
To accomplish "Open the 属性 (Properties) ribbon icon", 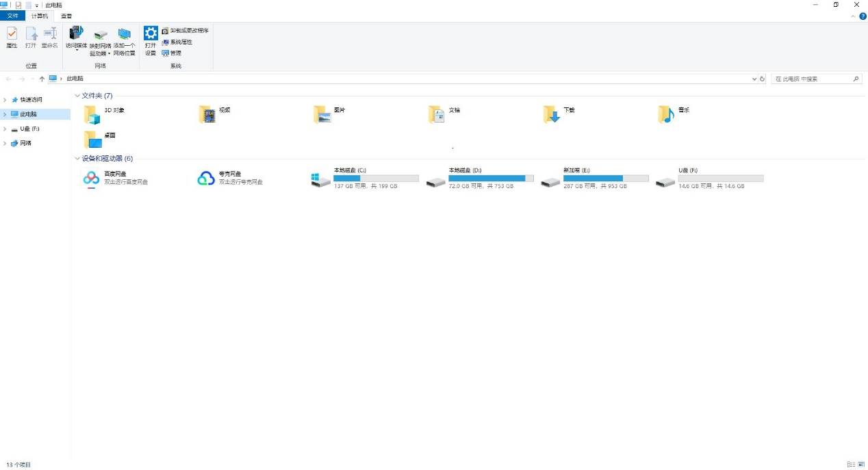I will tap(12, 38).
